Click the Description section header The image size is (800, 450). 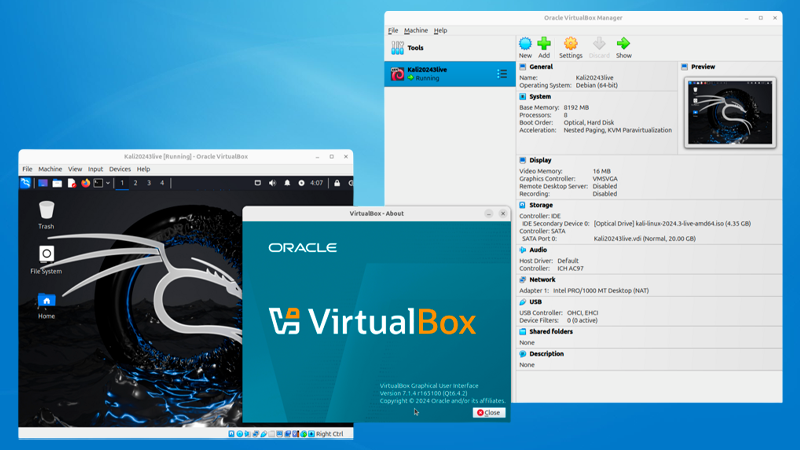546,354
